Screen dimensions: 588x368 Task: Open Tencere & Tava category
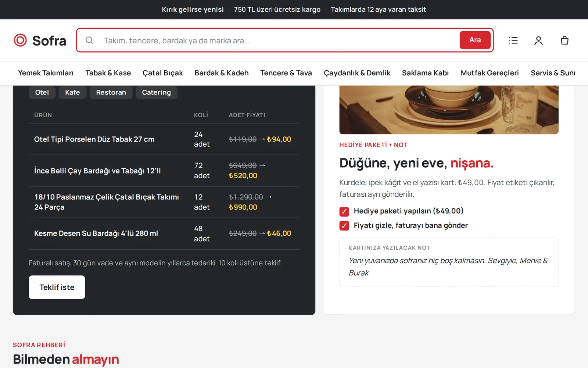click(x=286, y=73)
